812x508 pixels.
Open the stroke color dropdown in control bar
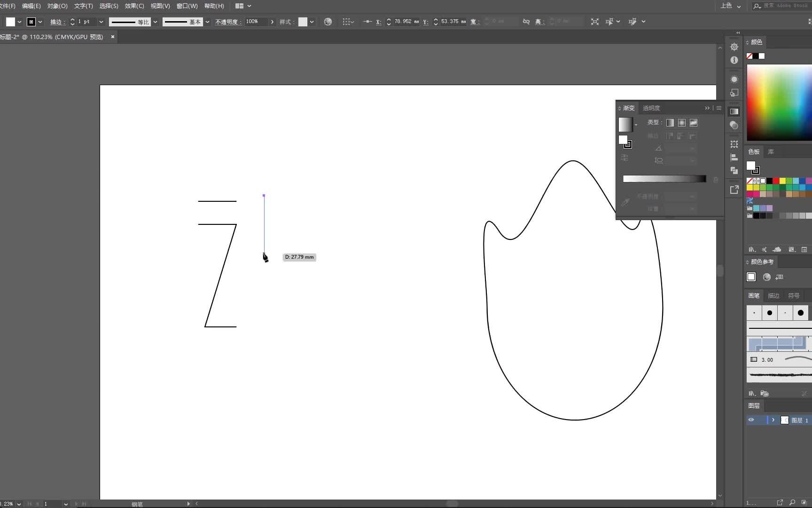[x=40, y=22]
